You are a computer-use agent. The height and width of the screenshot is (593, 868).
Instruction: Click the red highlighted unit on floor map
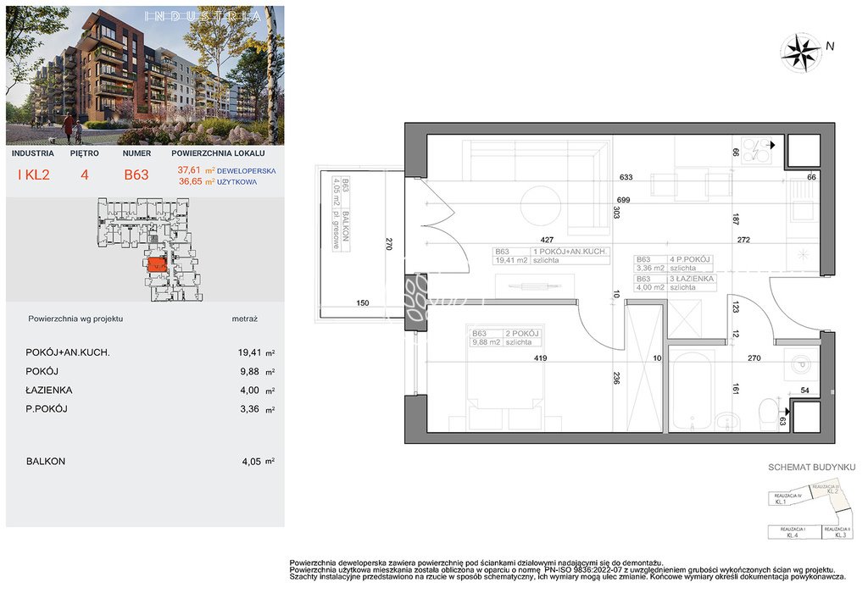tap(155, 265)
